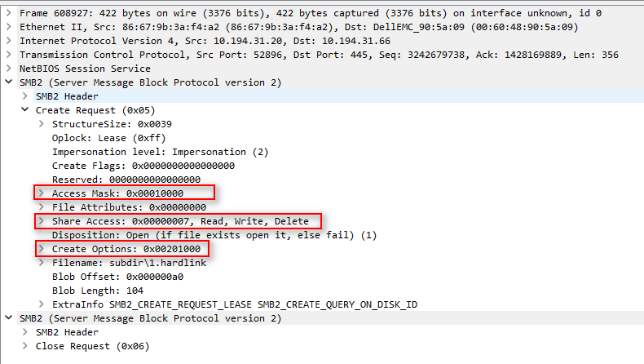Expand the Create Options field
The image size is (644, 364).
pos(42,248)
